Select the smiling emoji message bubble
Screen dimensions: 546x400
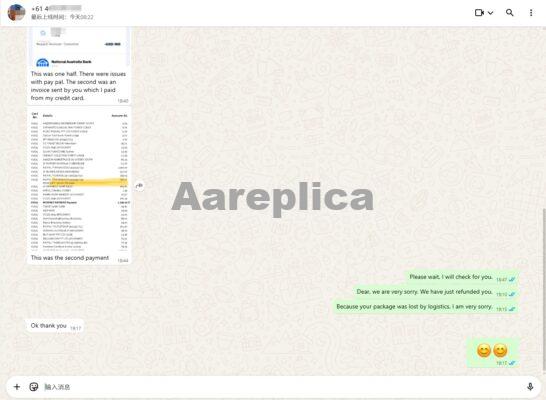[x=492, y=353]
